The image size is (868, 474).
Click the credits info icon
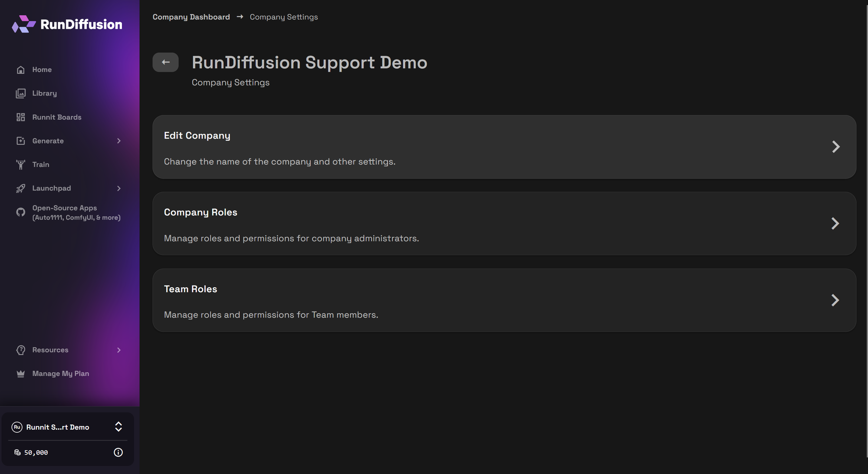118,452
